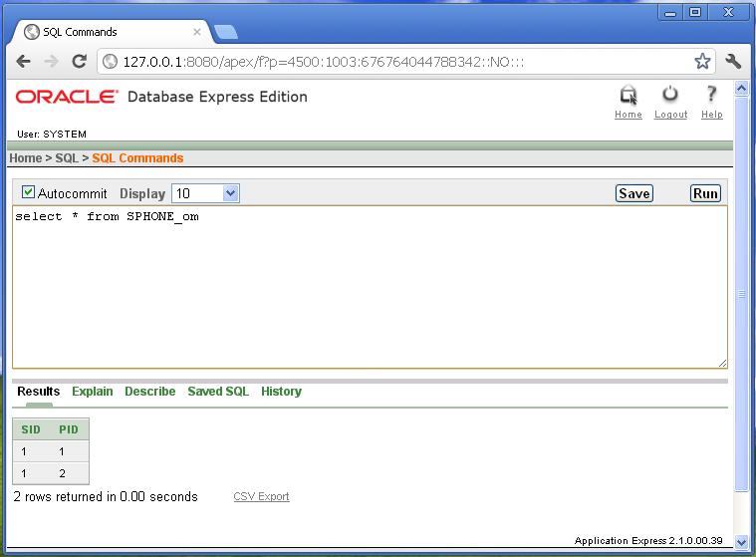This screenshot has width=756, height=557.
Task: Click the vertical scrollbar thumb
Action: [x=741, y=294]
